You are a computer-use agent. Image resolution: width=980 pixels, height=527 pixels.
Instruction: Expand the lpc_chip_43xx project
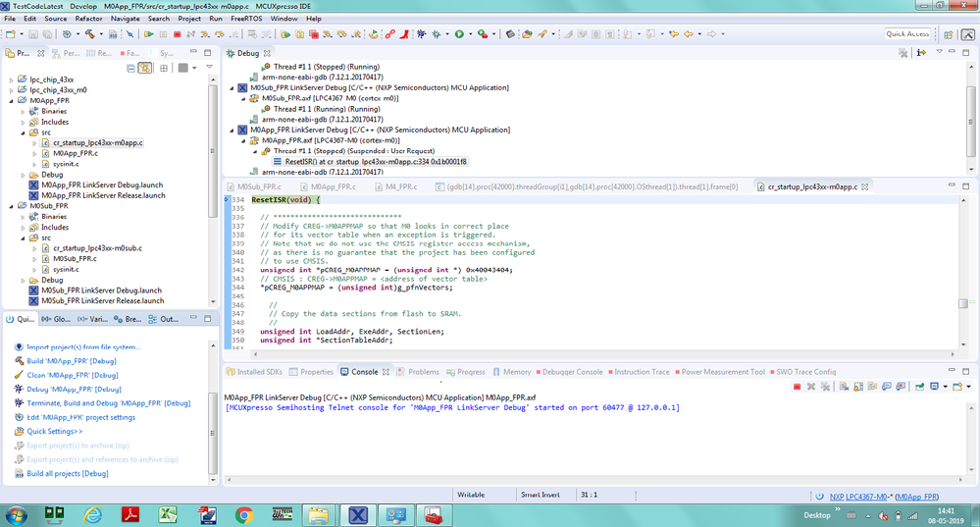click(x=11, y=79)
